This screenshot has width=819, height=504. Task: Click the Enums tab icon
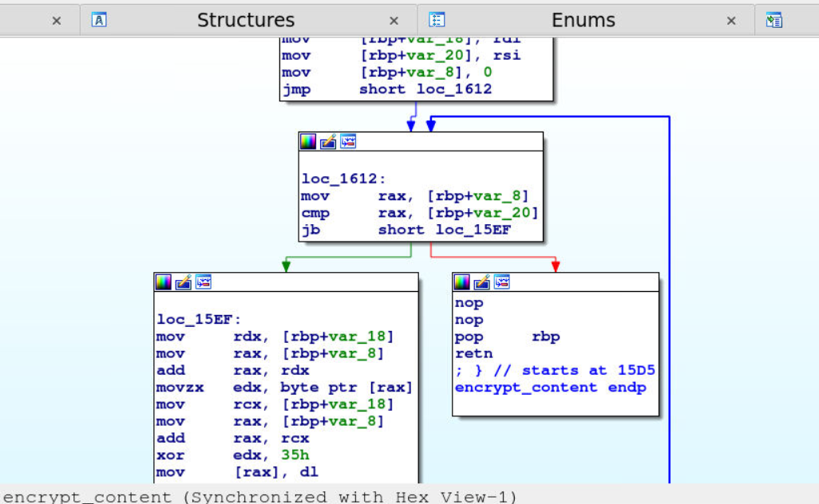coord(437,21)
